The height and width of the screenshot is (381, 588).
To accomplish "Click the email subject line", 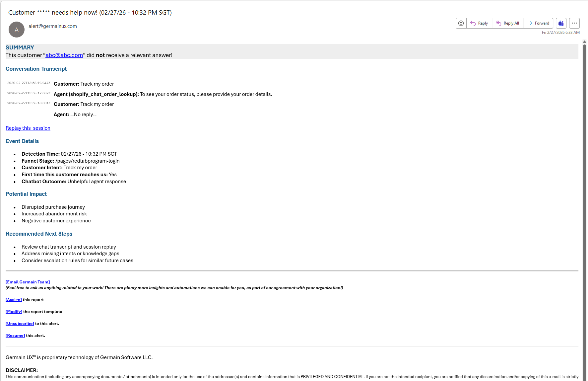I will 90,13.
